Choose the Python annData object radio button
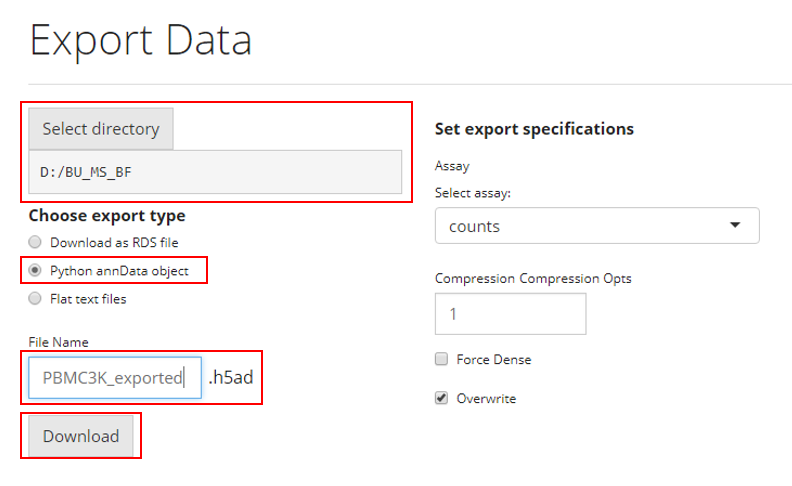The height and width of the screenshot is (486, 792). 35,270
